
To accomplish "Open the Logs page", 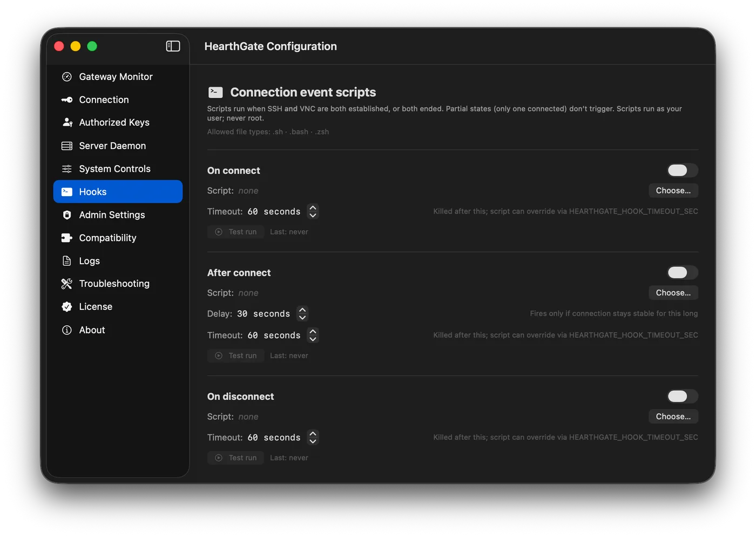I will [118, 261].
